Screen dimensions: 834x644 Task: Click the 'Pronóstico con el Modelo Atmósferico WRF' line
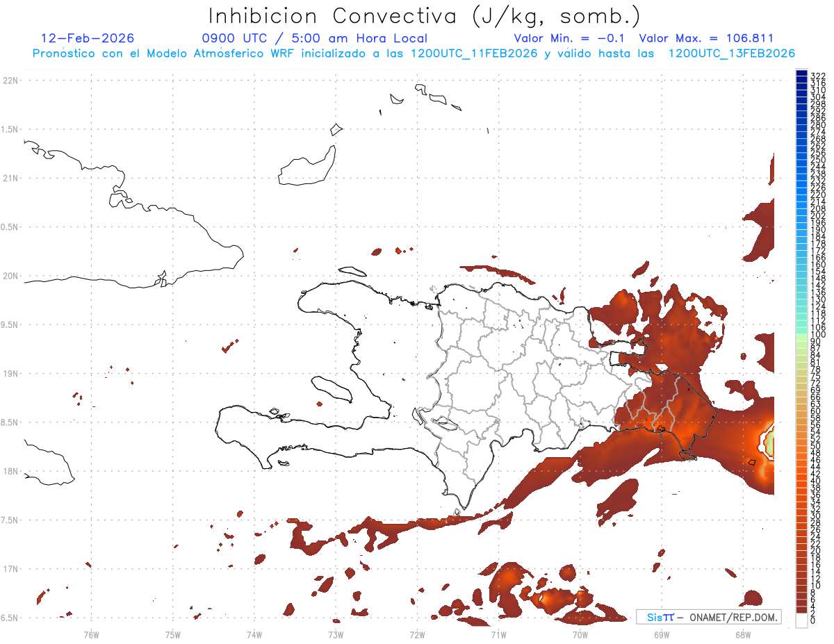(x=414, y=53)
